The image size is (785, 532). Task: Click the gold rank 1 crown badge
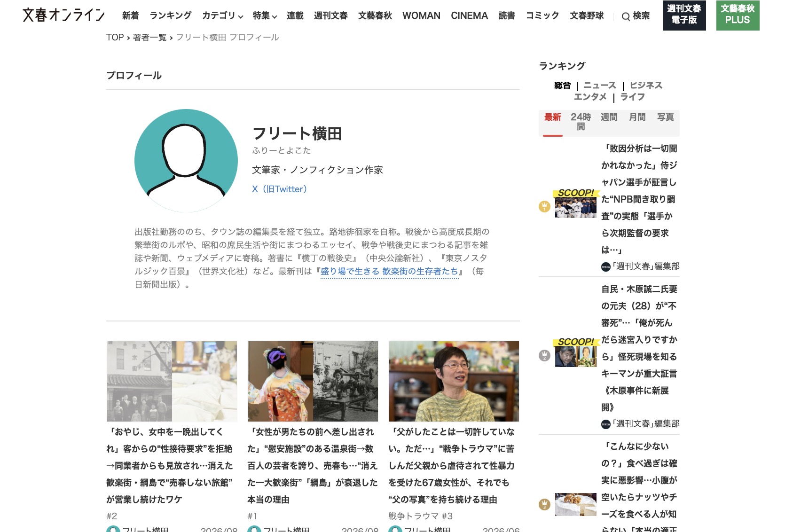click(544, 206)
